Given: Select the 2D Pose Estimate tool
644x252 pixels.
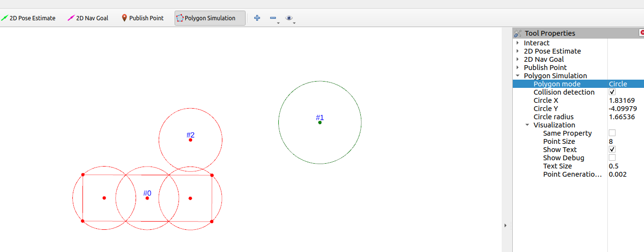Looking at the screenshot, I should coord(28,18).
